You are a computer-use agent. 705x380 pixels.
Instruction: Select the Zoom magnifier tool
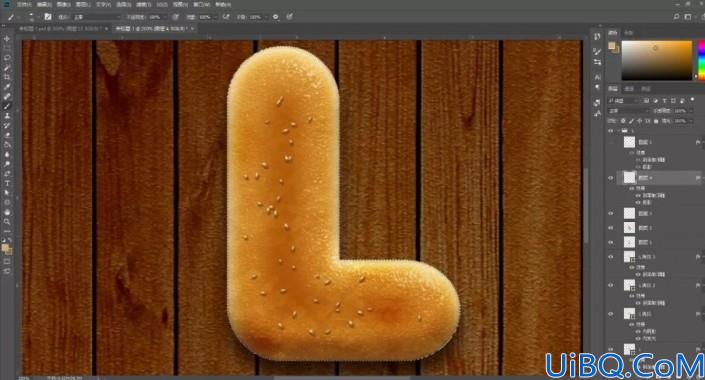[x=7, y=222]
